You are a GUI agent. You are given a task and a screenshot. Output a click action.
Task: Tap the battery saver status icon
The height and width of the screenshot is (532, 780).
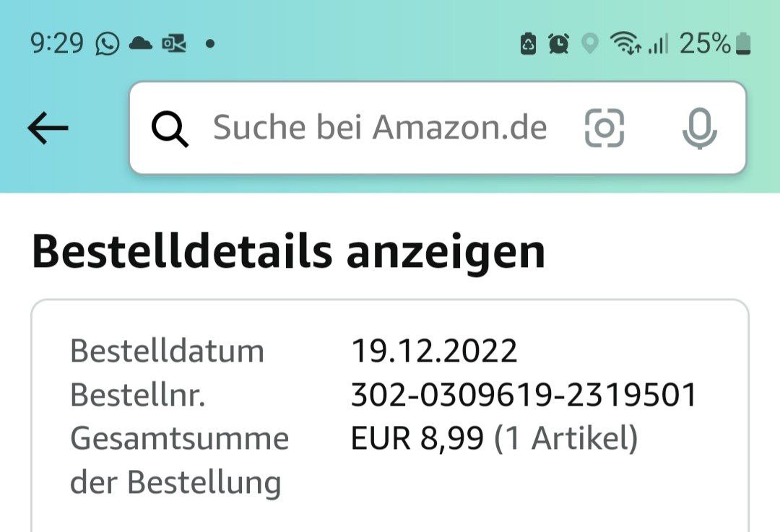[528, 44]
